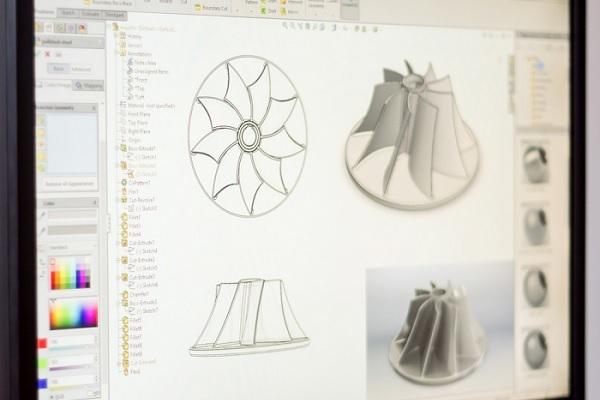This screenshot has width=600, height=400.
Task: Collapse the Selected Geometry section
Action: point(95,106)
